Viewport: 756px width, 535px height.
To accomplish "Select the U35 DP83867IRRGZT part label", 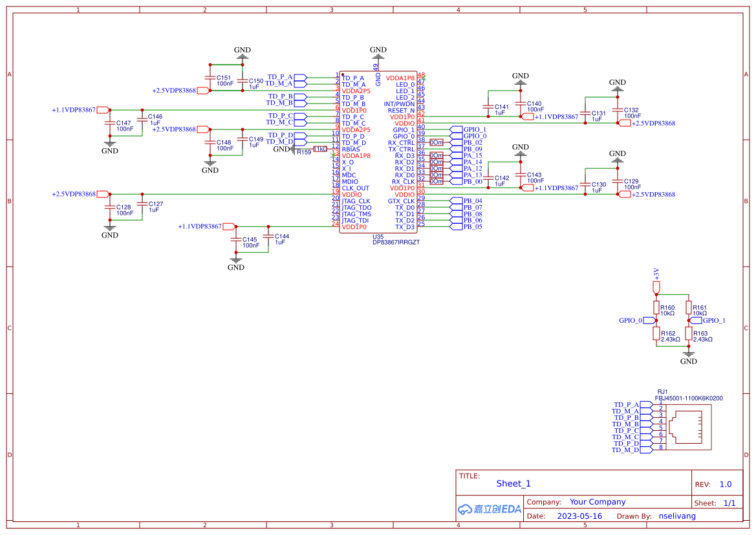I will pyautogui.click(x=396, y=240).
